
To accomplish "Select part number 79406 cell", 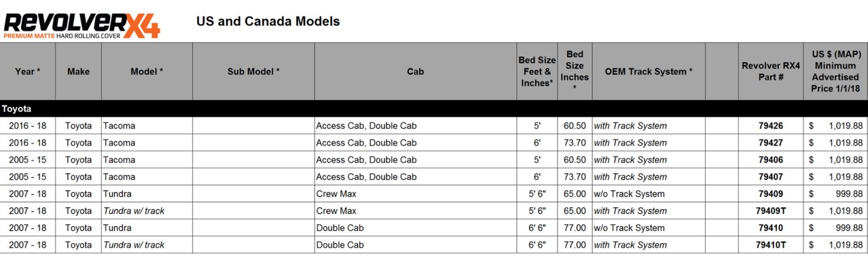I will (771, 160).
